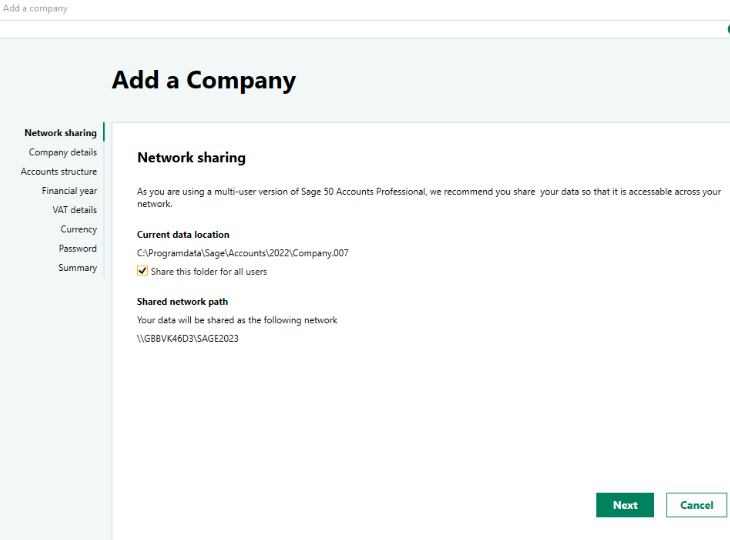Tick the Share this folder checkbox

[x=142, y=271]
